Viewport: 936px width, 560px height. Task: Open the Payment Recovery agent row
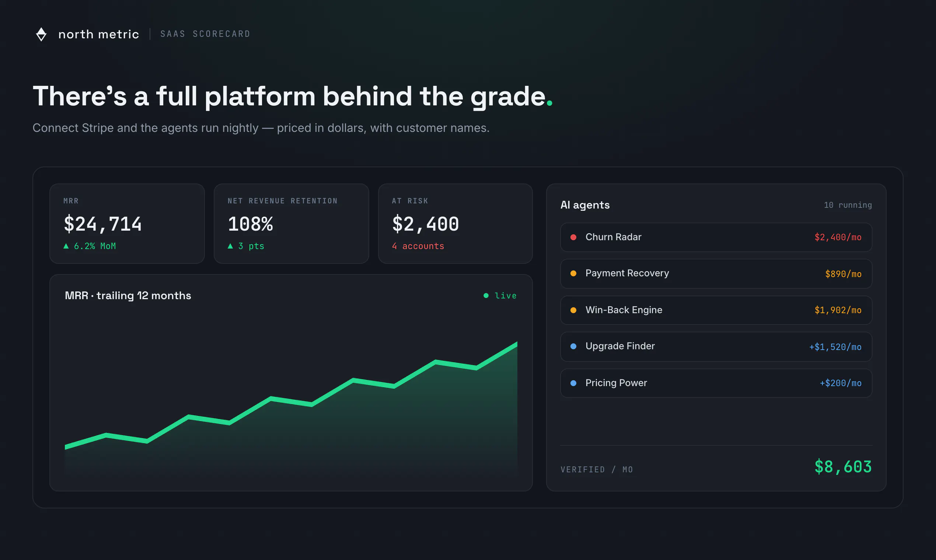pos(716,274)
